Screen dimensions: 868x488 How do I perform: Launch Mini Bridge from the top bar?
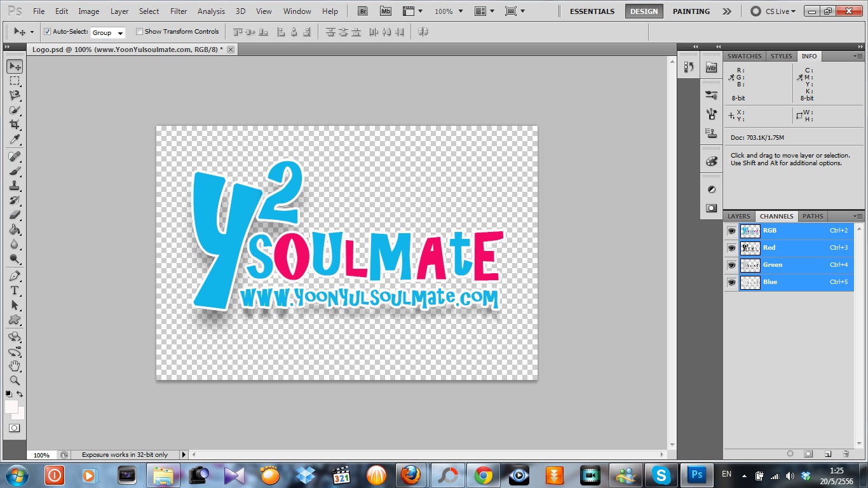coord(386,11)
